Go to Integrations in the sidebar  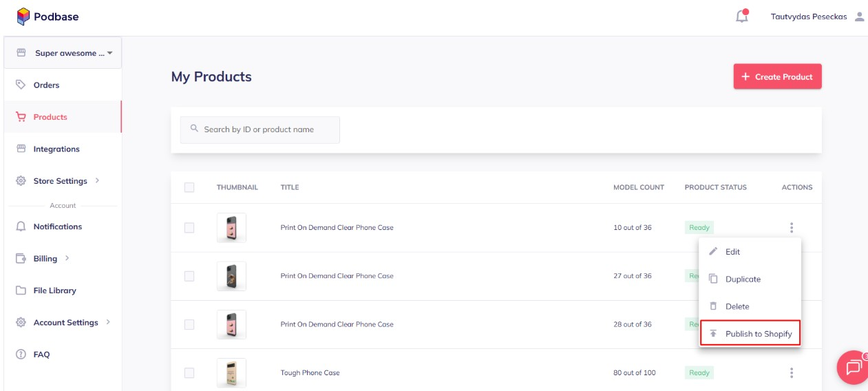(x=56, y=149)
